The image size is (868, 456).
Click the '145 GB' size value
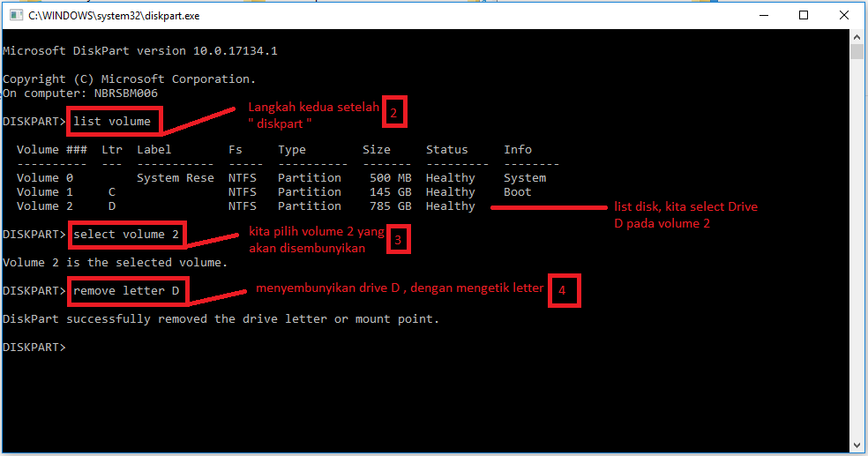click(391, 192)
